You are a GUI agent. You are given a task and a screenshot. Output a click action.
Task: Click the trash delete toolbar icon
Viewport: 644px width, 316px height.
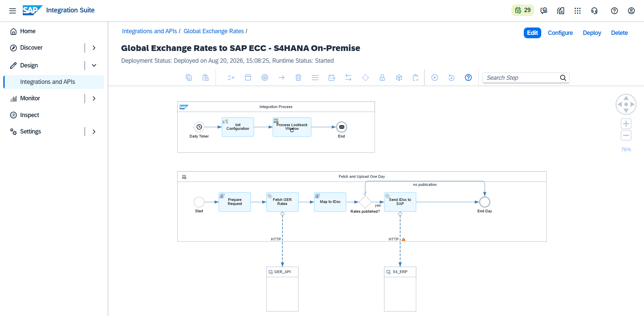click(x=298, y=77)
